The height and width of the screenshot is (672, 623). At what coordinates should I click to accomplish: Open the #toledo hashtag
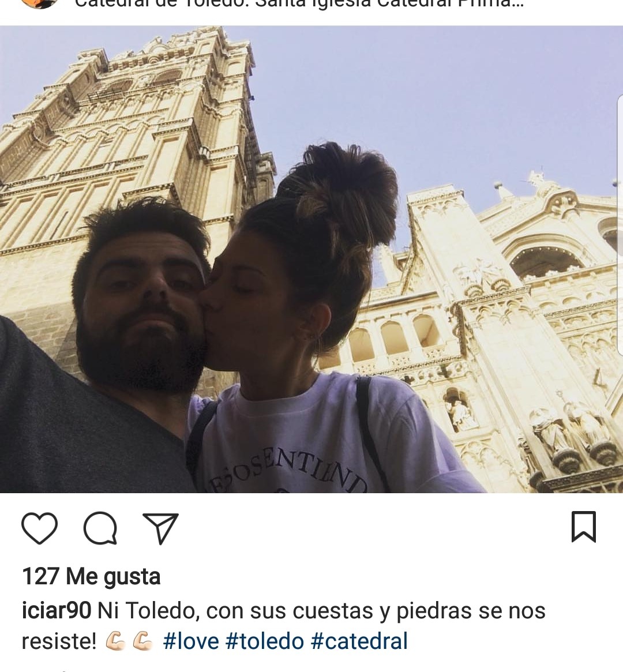pyautogui.click(x=264, y=641)
